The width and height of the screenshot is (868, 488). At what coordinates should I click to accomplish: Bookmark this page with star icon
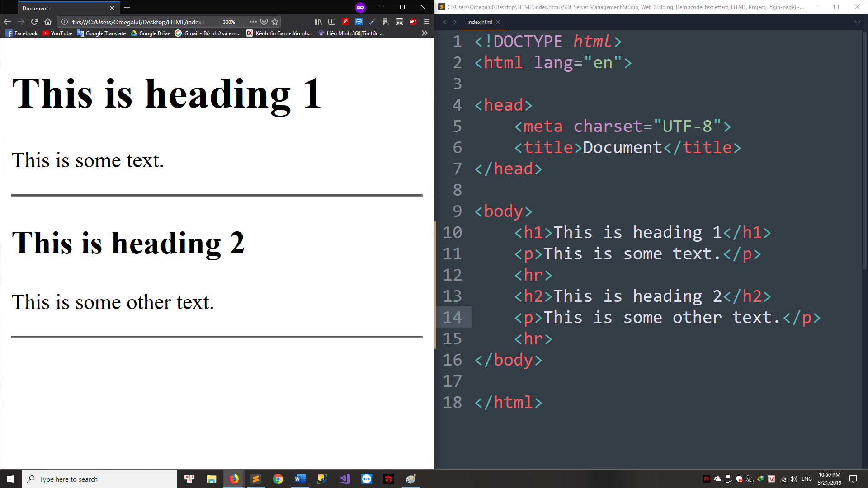point(275,22)
